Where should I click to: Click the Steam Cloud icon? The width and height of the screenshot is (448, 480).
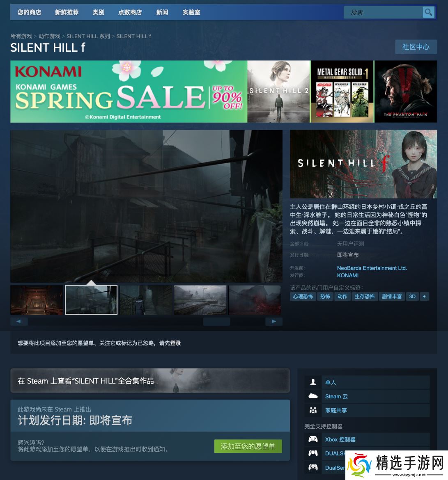pyautogui.click(x=313, y=396)
